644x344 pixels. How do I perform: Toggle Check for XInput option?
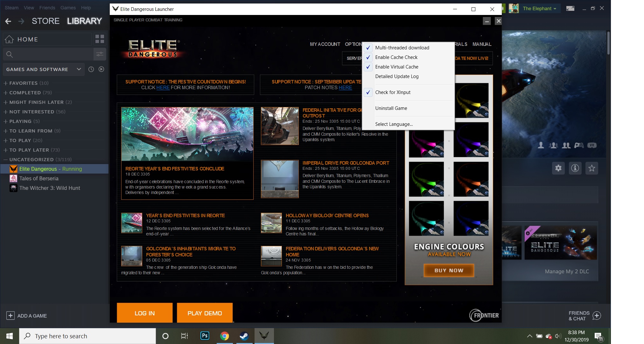point(408,92)
